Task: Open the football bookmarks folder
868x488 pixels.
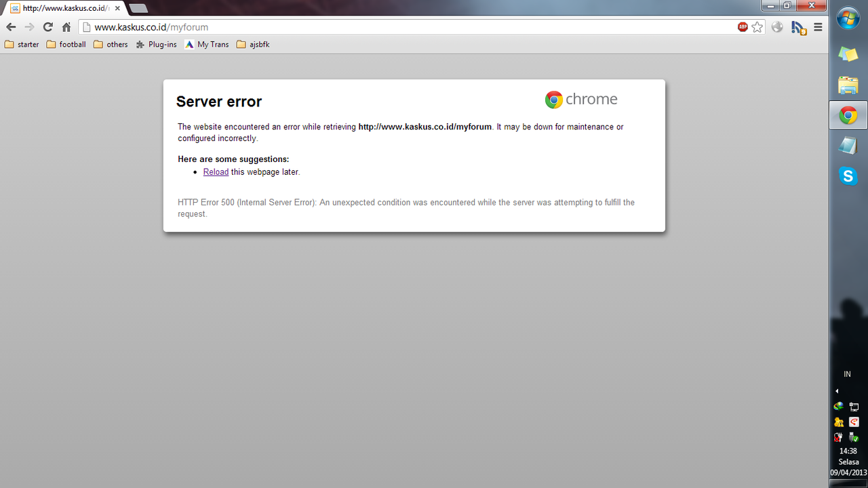Action: click(x=66, y=45)
